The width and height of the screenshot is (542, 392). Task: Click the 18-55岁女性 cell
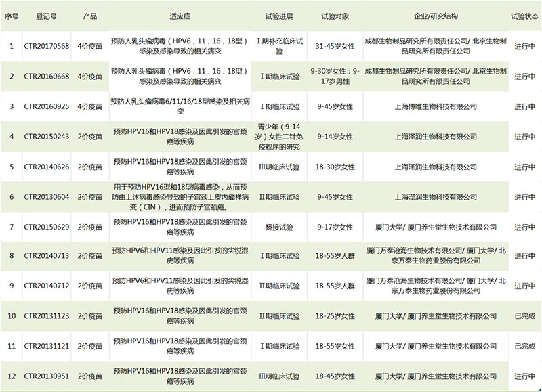pyautogui.click(x=335, y=346)
